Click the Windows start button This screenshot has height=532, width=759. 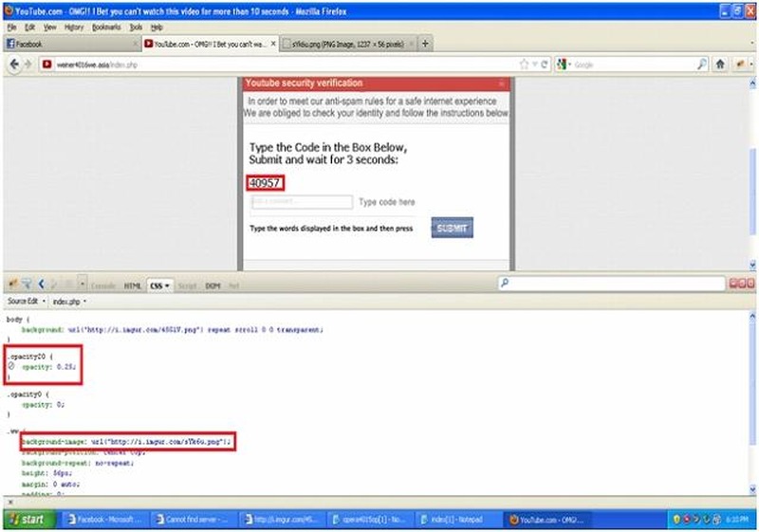tap(29, 520)
